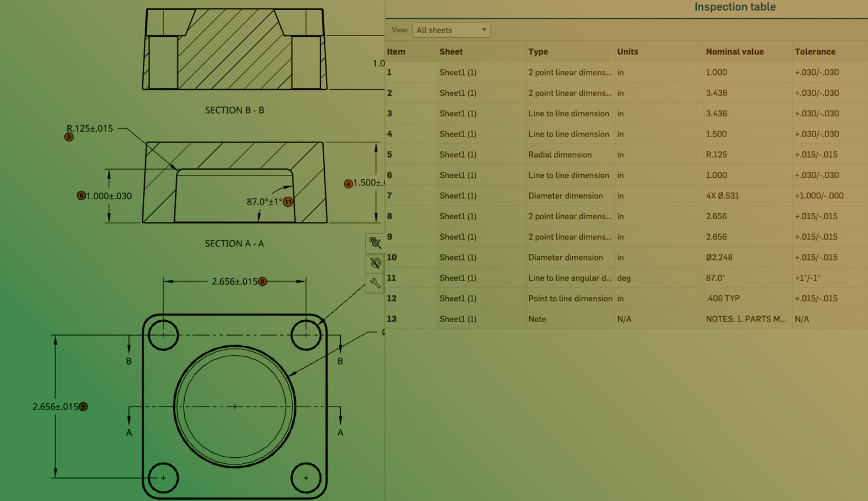Sort by the Type column header

[538, 52]
